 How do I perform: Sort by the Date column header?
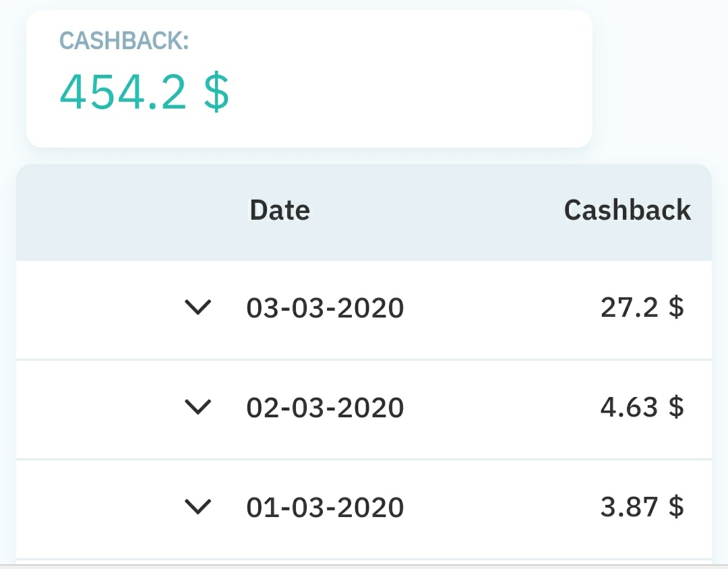[x=280, y=210]
